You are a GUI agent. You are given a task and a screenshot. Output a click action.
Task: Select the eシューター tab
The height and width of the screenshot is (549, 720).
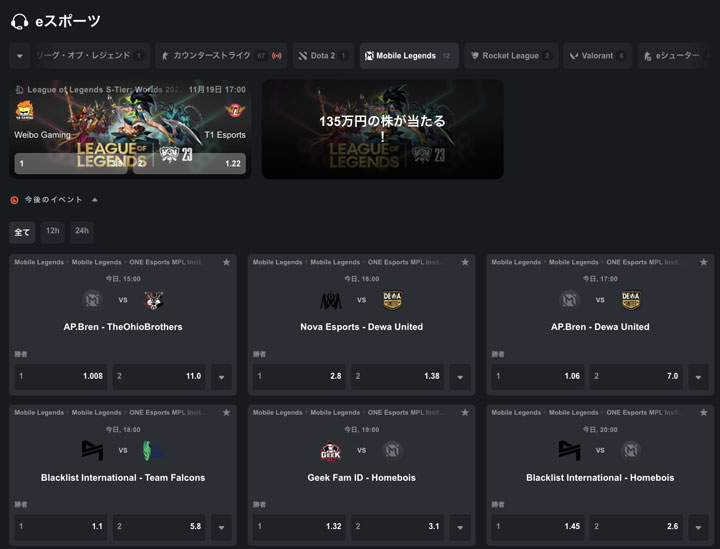[674, 56]
